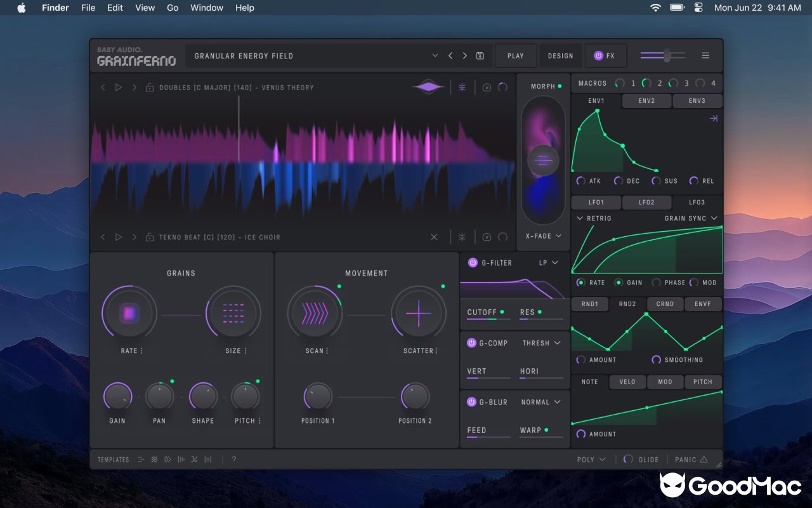812x508 pixels.
Task: Choose the wavy lines template icon
Action: point(154,459)
